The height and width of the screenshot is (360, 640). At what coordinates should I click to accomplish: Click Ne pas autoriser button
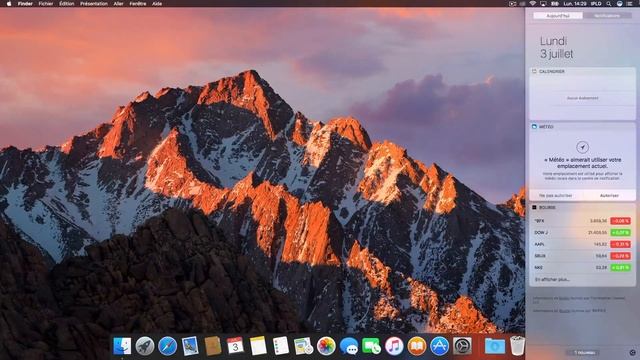556,196
